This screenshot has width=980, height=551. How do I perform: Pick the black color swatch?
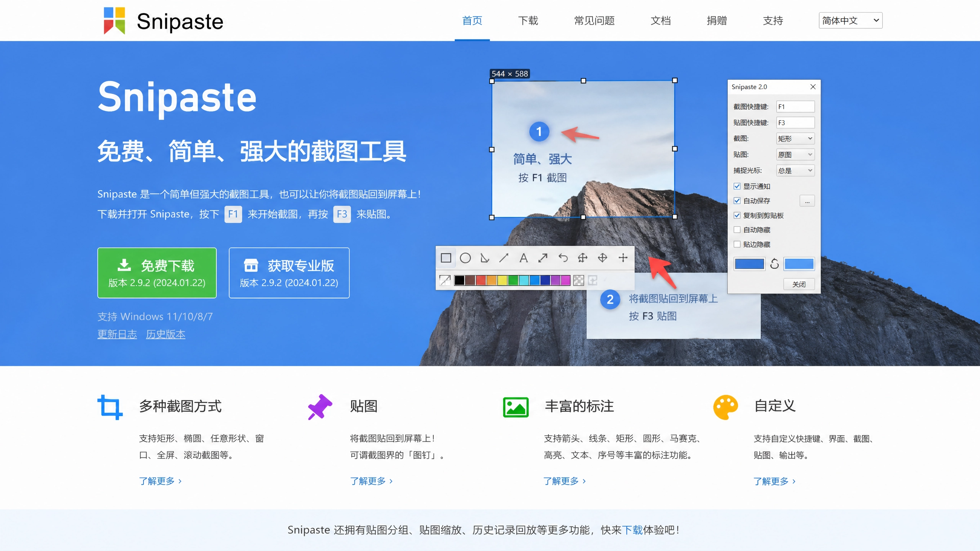pyautogui.click(x=459, y=280)
